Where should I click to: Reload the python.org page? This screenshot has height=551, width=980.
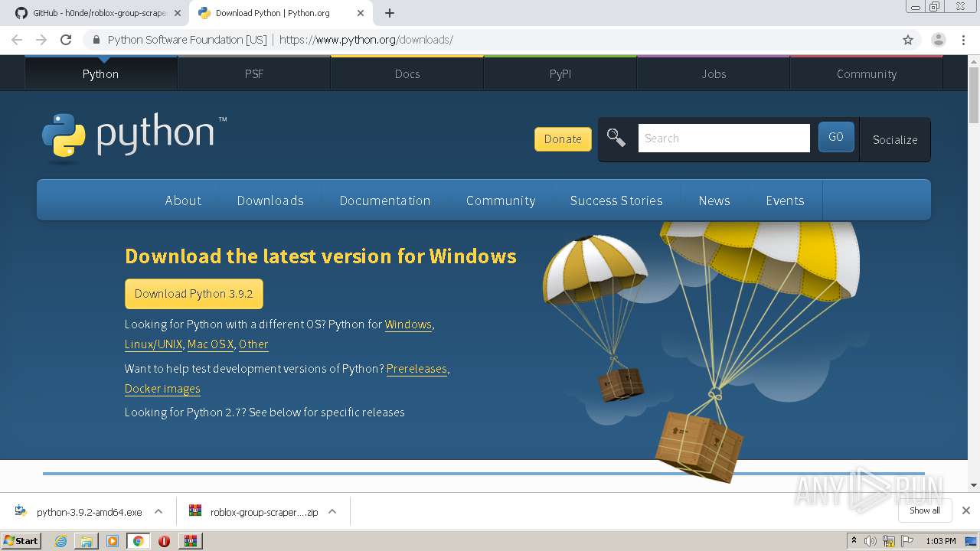pyautogui.click(x=66, y=40)
